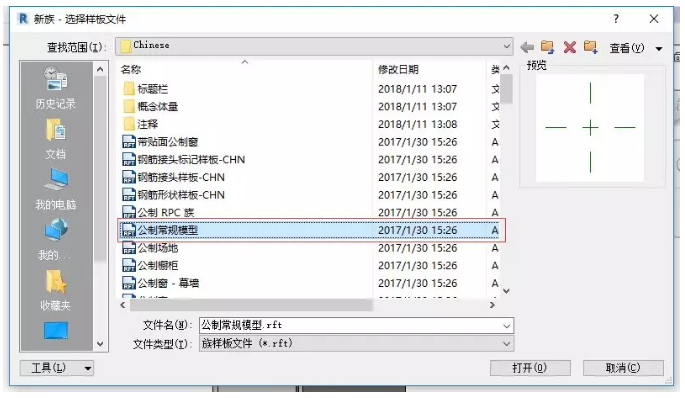Click the go up one folder icon
685x398 pixels.
tap(547, 47)
